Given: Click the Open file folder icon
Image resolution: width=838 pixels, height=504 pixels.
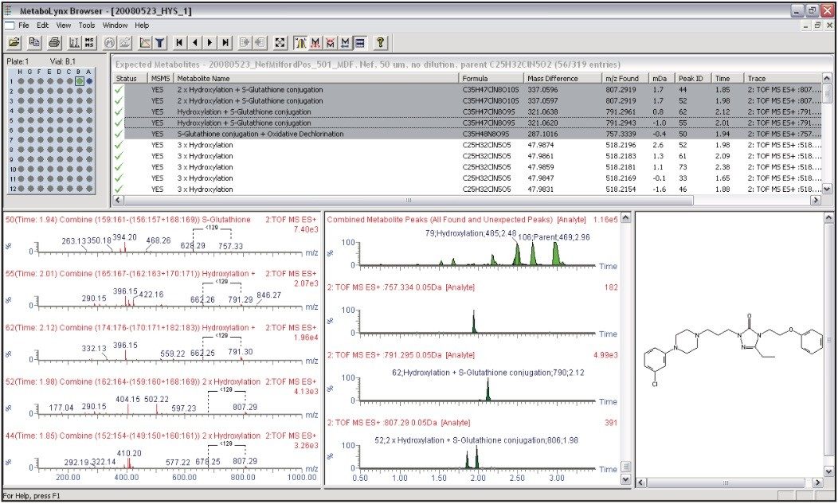Looking at the screenshot, I should click(14, 42).
